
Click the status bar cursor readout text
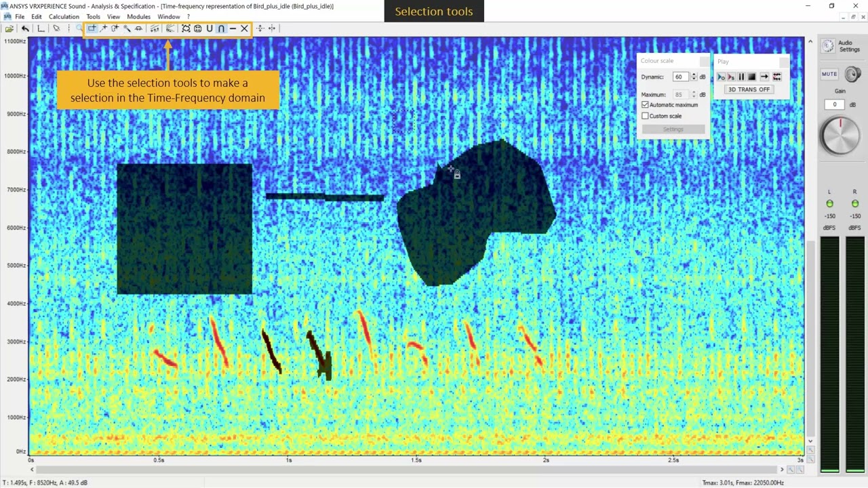click(45, 483)
